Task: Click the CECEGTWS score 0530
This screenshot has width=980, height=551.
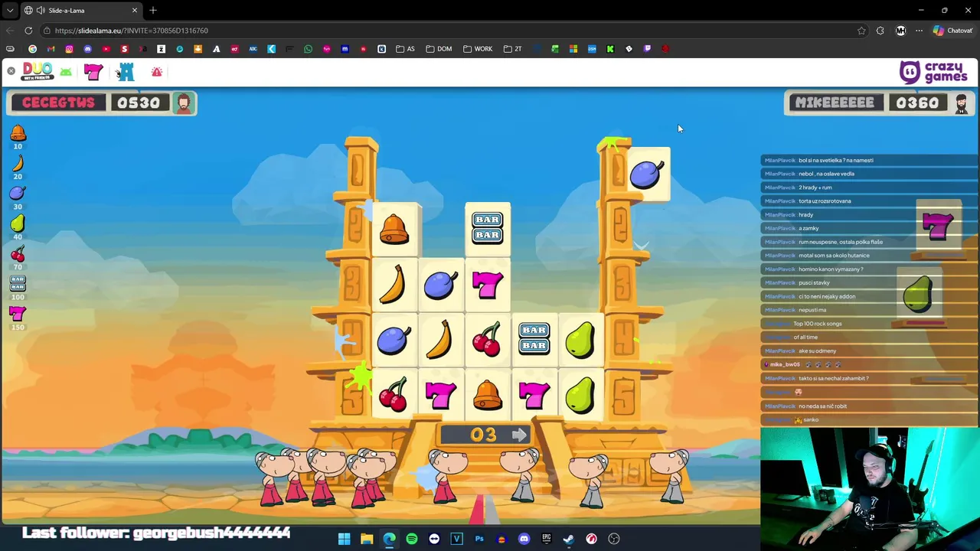Action: [139, 103]
